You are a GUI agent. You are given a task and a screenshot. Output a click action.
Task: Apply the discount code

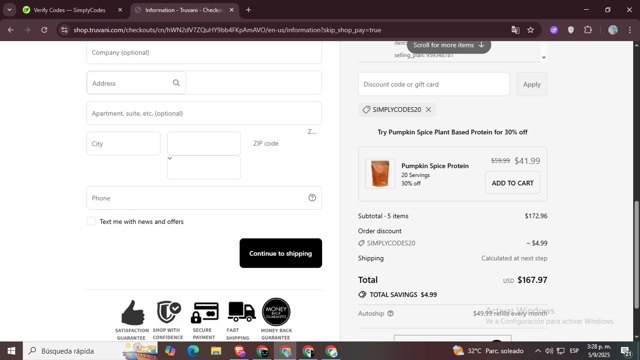pyautogui.click(x=532, y=84)
